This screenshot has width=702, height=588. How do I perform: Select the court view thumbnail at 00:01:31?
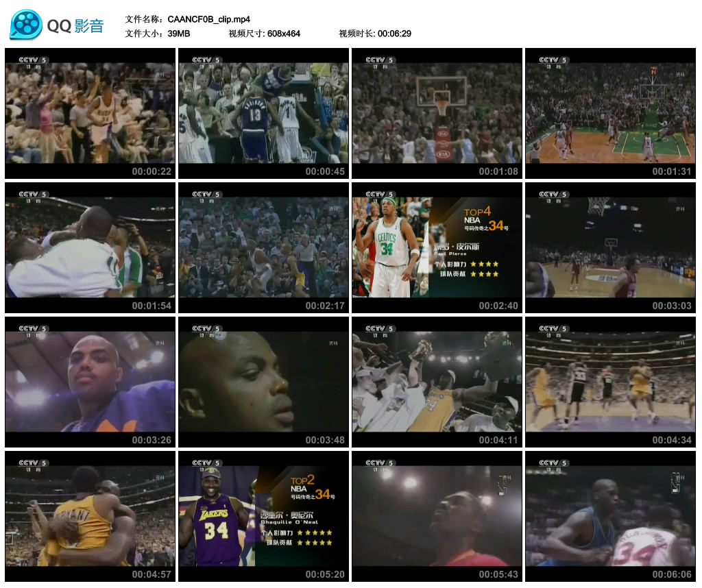(x=611, y=113)
